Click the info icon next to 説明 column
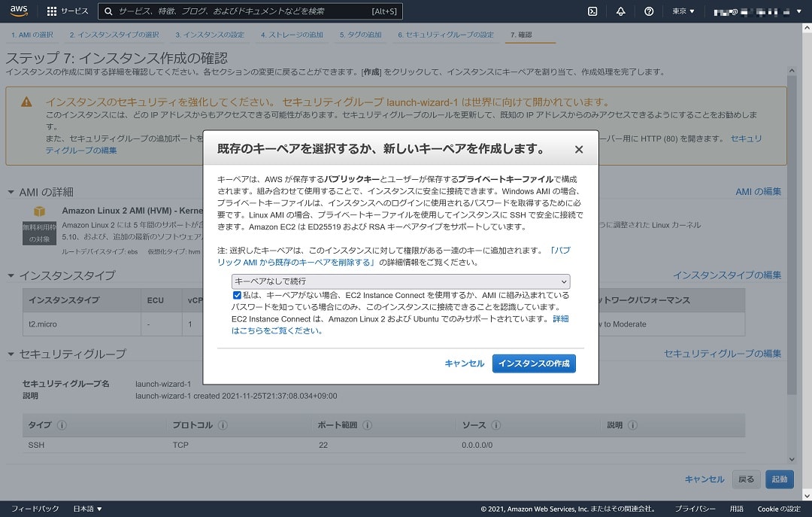 pyautogui.click(x=632, y=425)
